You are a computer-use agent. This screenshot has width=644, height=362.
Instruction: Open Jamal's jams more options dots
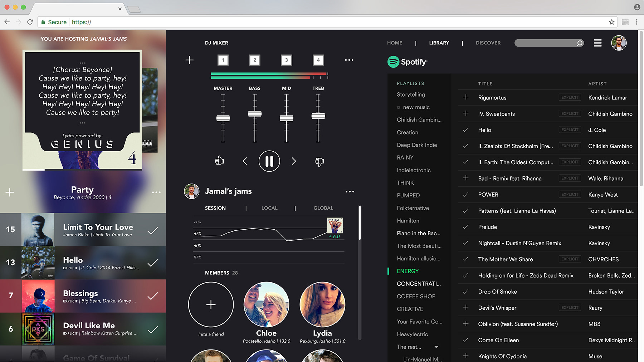tap(350, 192)
